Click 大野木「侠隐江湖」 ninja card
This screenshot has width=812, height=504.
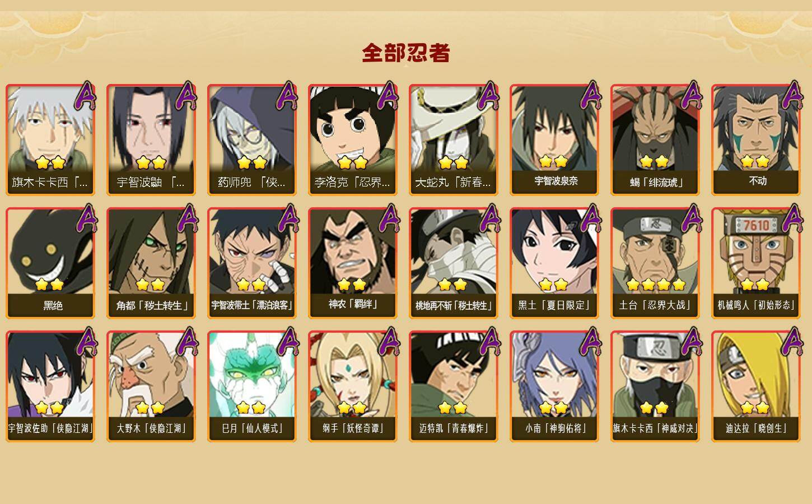[x=151, y=386]
